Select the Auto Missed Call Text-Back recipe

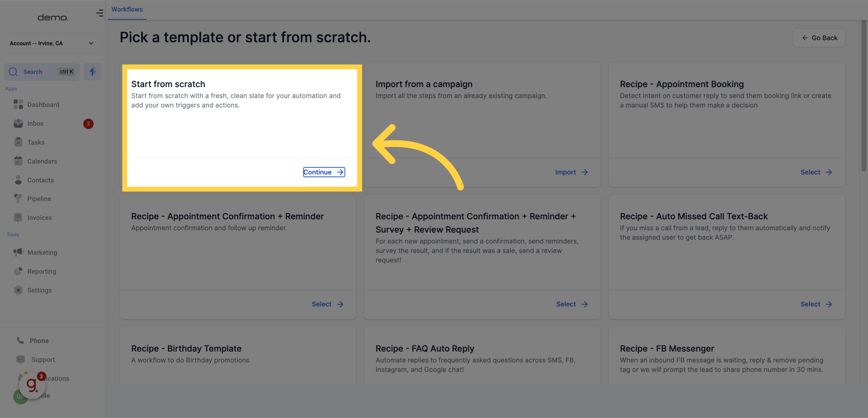coord(816,304)
